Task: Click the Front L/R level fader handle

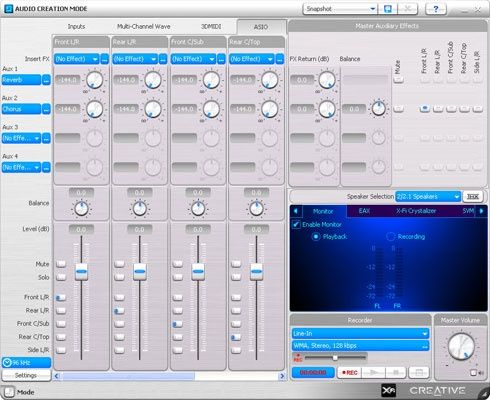Action: 81,272
